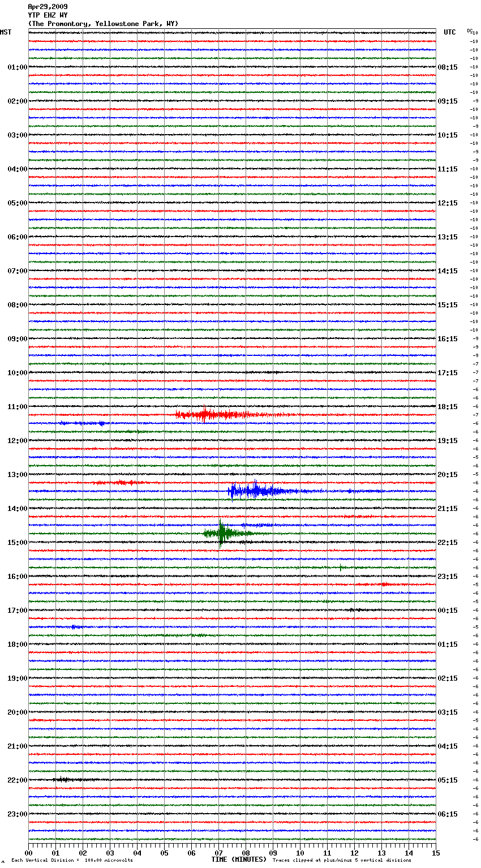Viewport: 481px width, 868px height.
Task: Select the 17:00 MST time label
Action: click(18, 611)
